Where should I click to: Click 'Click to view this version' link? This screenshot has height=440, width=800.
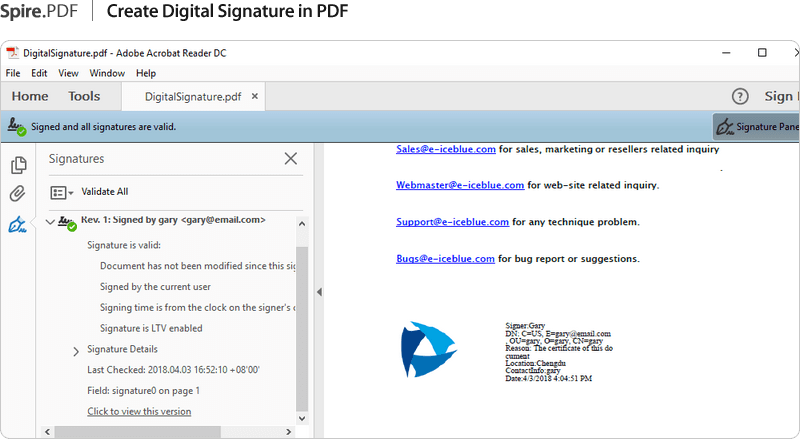139,411
